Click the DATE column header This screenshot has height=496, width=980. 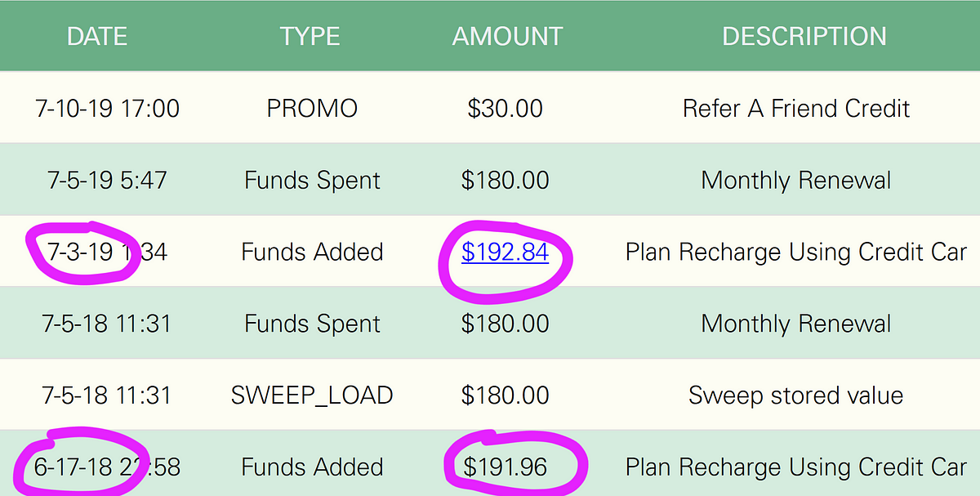[x=97, y=36]
